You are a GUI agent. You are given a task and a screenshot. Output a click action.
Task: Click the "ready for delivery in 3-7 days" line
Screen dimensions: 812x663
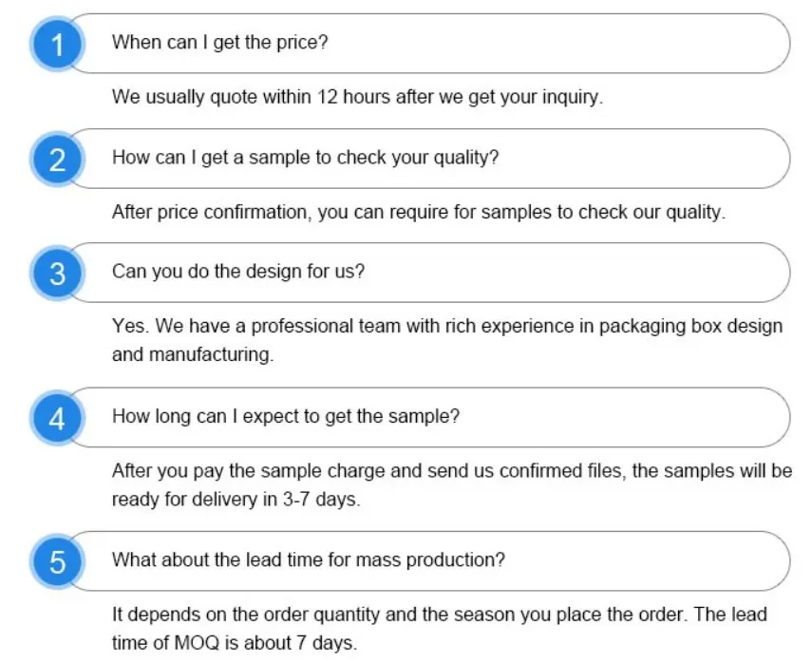(x=236, y=500)
